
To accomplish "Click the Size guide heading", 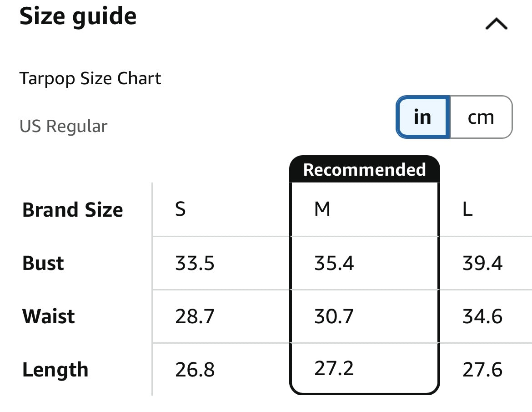I will (x=78, y=16).
